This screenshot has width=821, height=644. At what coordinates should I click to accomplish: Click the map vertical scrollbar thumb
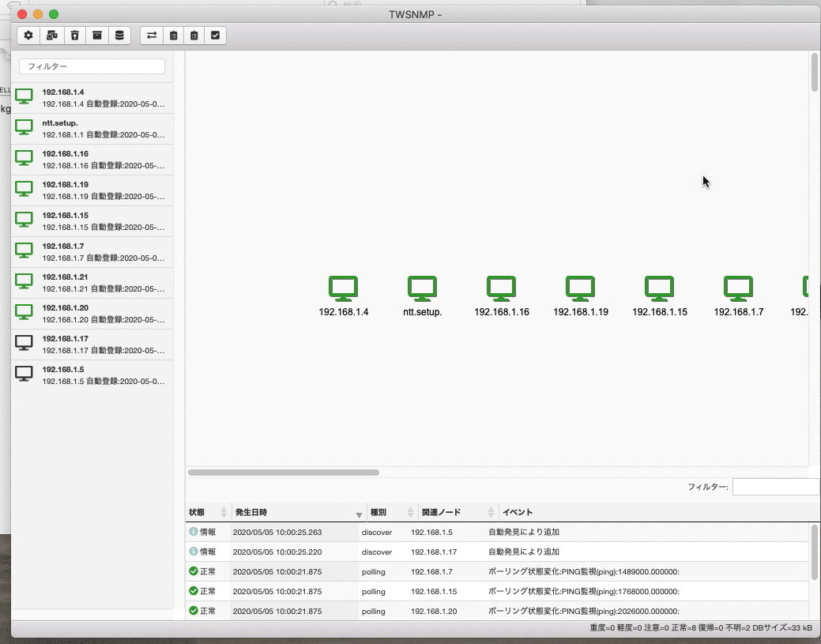coord(814,72)
